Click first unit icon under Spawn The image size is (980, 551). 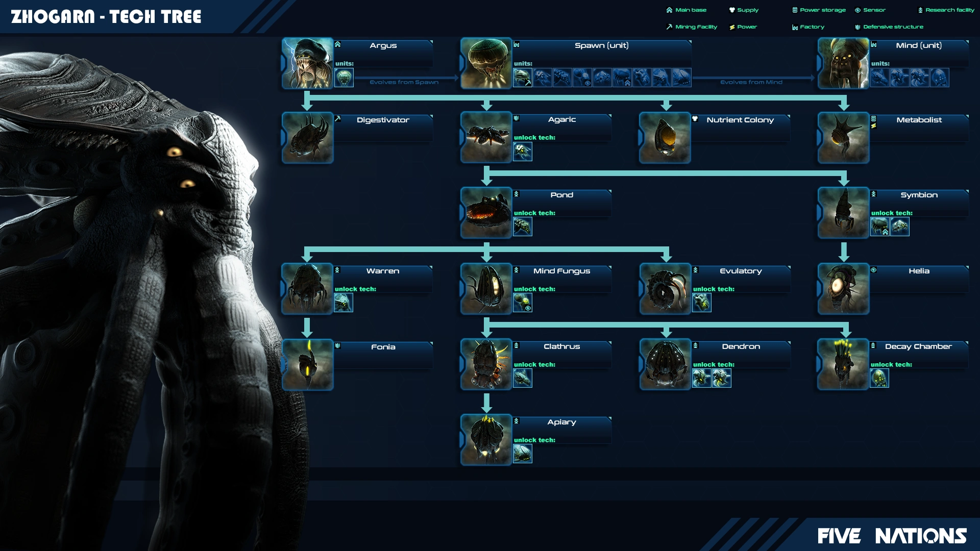(x=522, y=78)
